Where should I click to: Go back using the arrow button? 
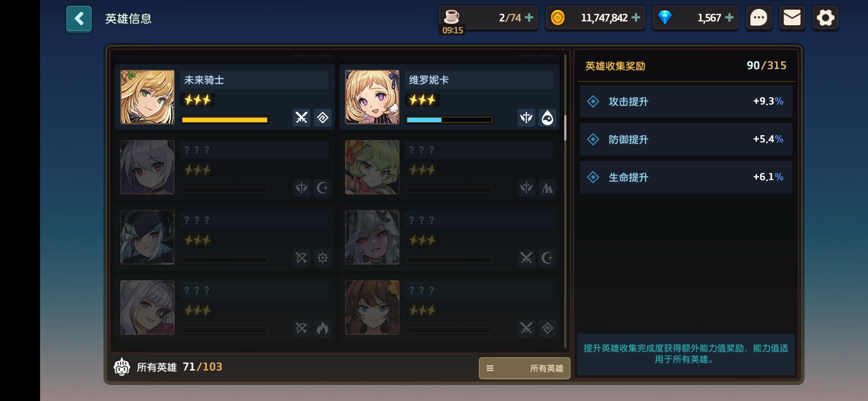click(79, 19)
